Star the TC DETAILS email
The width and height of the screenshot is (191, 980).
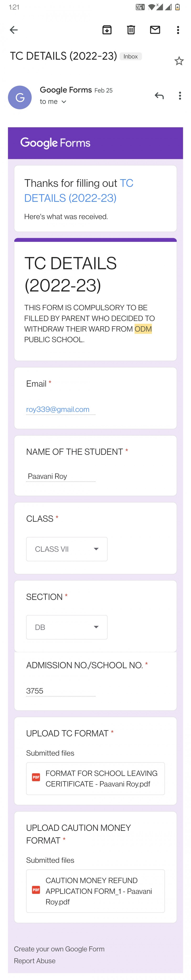179,61
